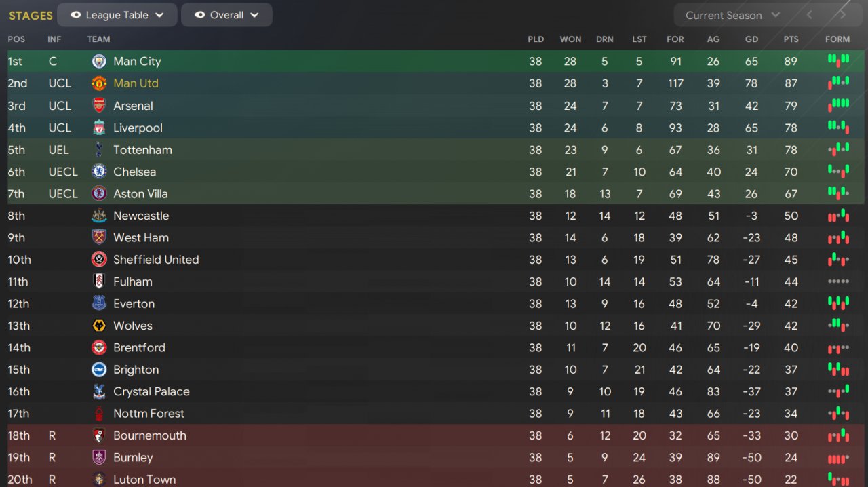Click the Brighton crest icon
This screenshot has width=868, height=487.
click(x=99, y=370)
